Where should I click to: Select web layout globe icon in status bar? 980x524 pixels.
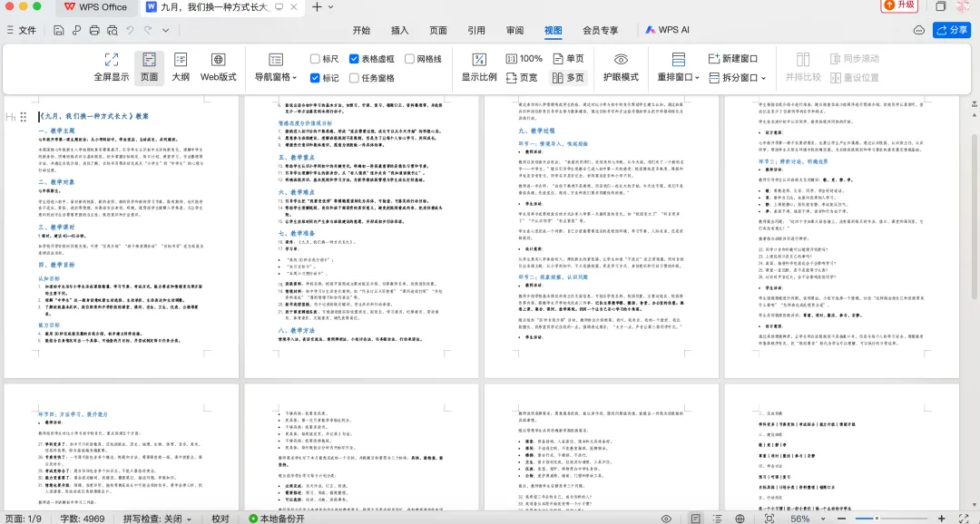pos(740,519)
